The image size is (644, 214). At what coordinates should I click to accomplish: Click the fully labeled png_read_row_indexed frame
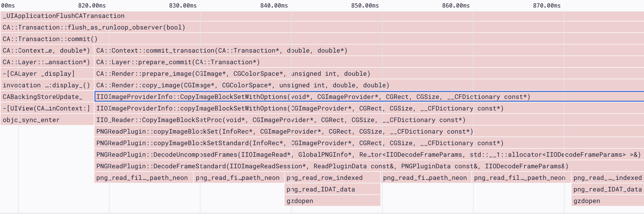click(x=324, y=178)
